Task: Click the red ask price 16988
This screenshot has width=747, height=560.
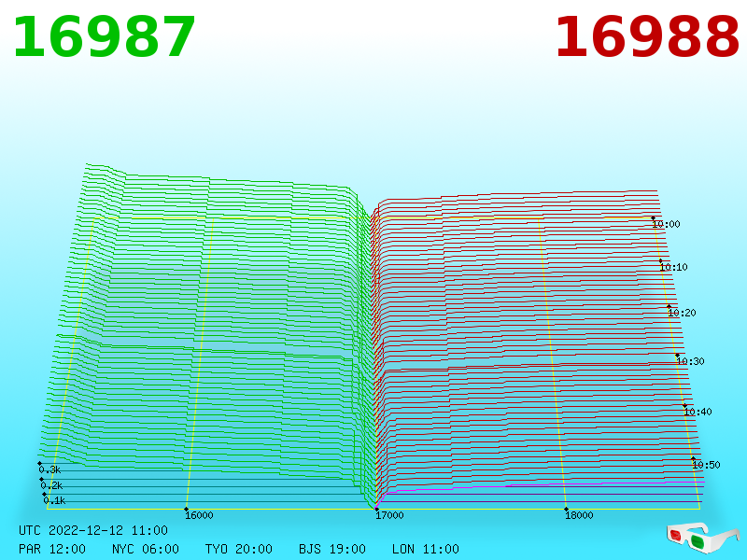Action: [647, 37]
